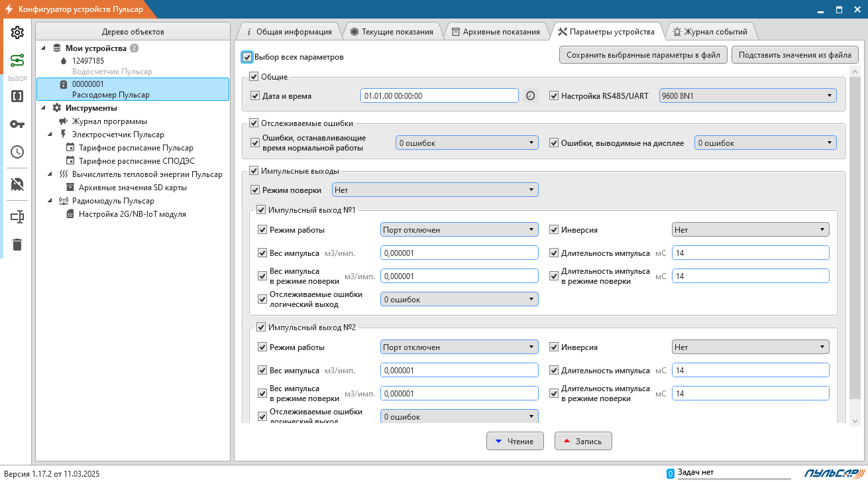
Task: Click the calendar icon of Тарифное расписание СПОДЭС
Action: coord(70,161)
